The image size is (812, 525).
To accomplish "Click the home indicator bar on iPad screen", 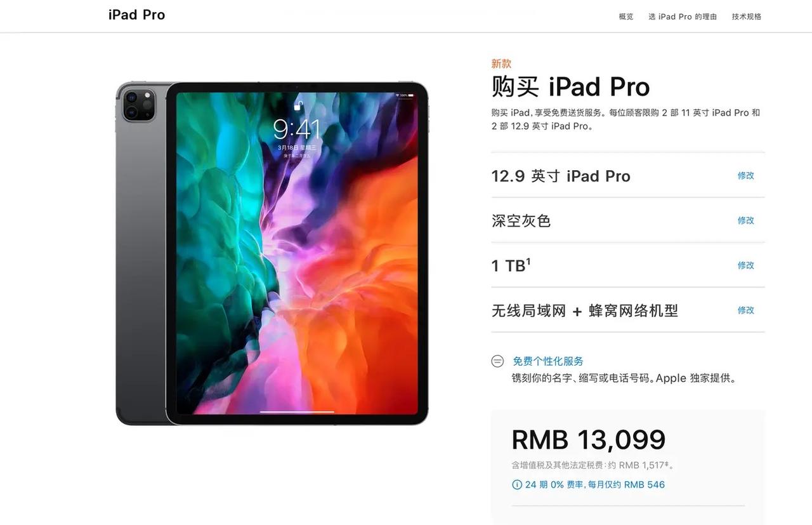I will point(297,411).
